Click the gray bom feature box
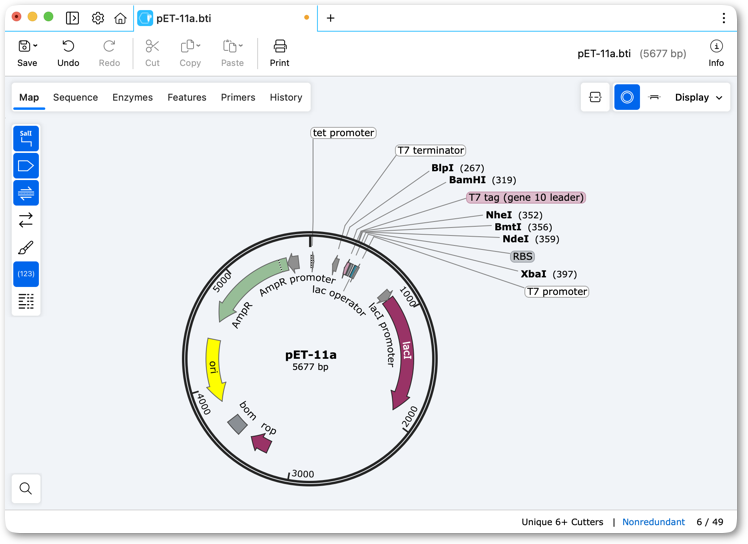 coord(237,424)
